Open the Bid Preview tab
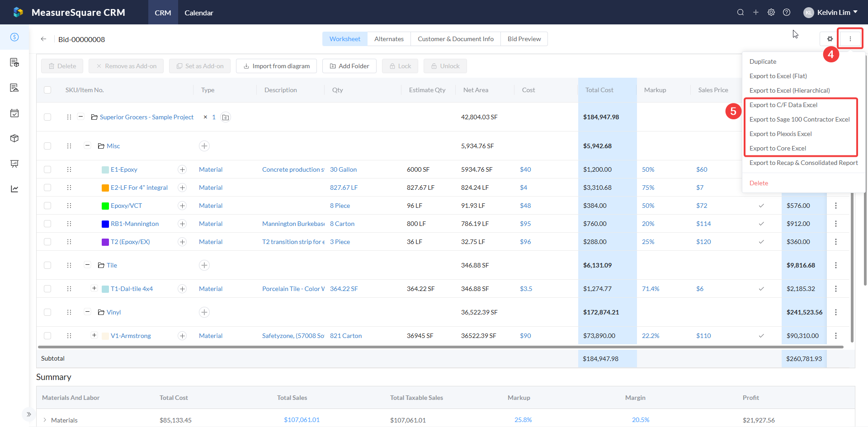868x427 pixels. (x=524, y=39)
